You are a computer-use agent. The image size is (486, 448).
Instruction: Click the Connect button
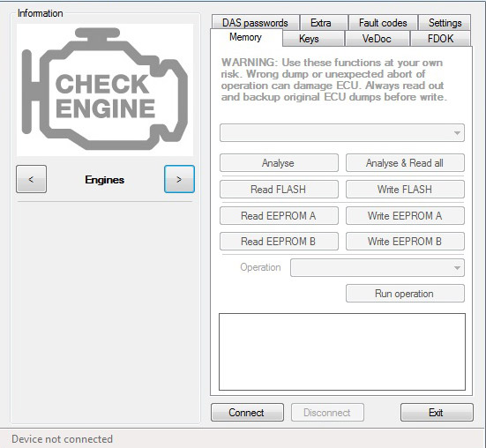pyautogui.click(x=247, y=413)
